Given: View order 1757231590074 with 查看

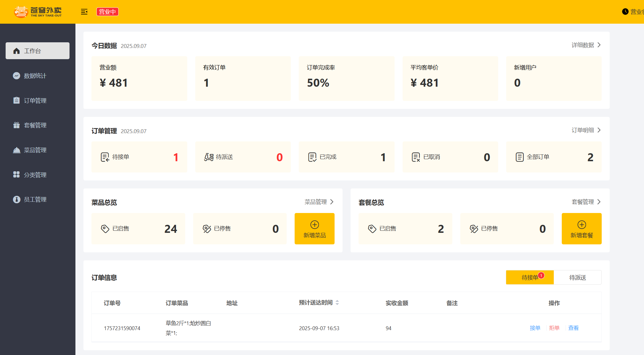Looking at the screenshot, I should [x=573, y=328].
